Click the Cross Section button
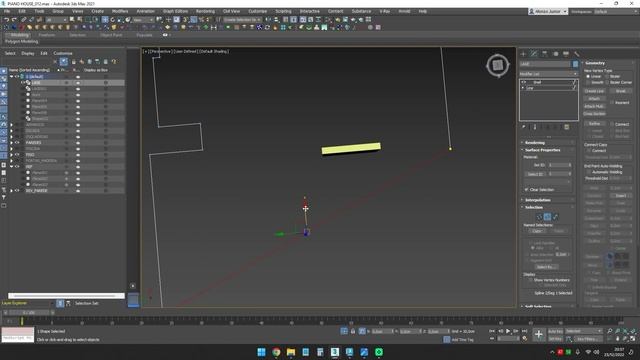The height and width of the screenshot is (360, 640). pyautogui.click(x=594, y=114)
